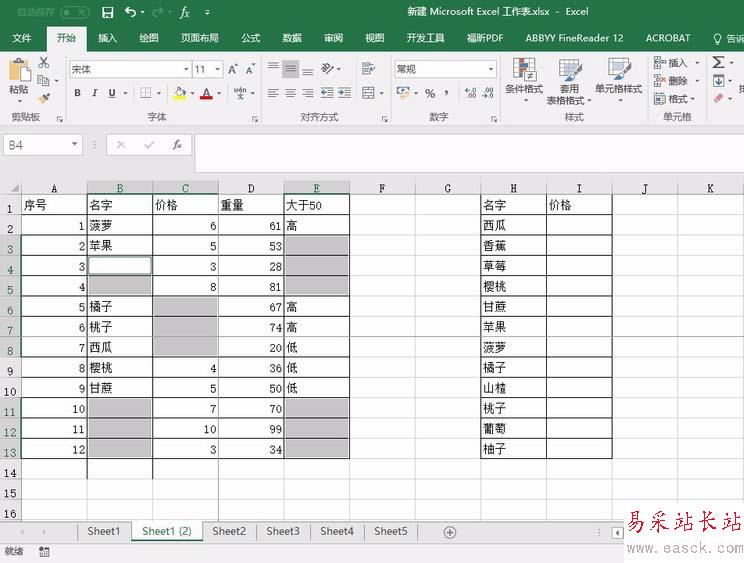Click the Copy icon in clipboard group

coord(43,81)
